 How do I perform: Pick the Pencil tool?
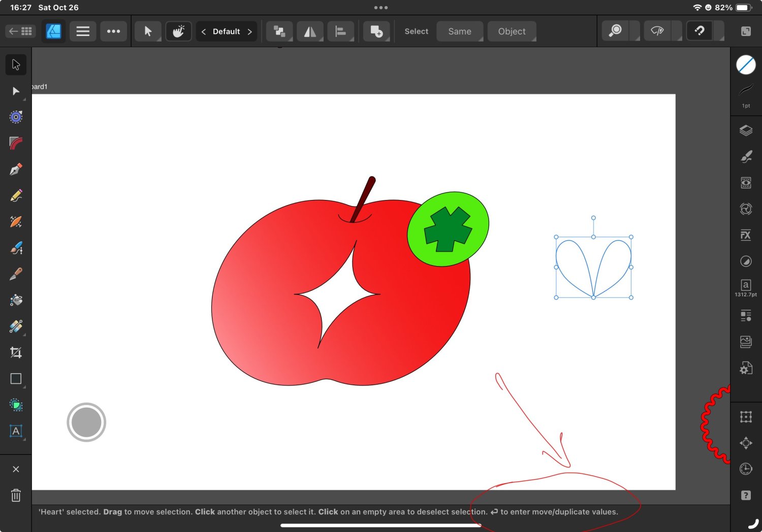[x=16, y=195]
